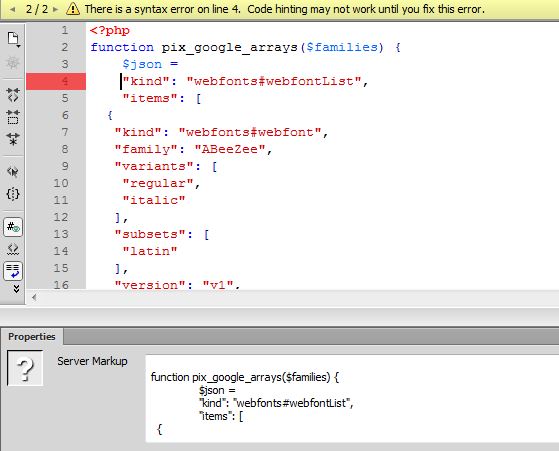
Task: Open the Open Documents file icon
Action: (13, 39)
